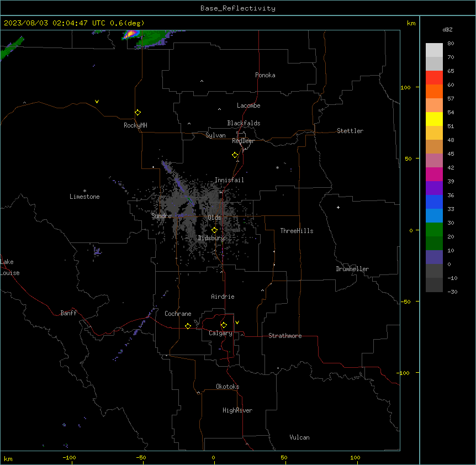The height and width of the screenshot is (465, 476).
Task: Click the 50 tick on the bottom axis
Action: click(x=284, y=457)
